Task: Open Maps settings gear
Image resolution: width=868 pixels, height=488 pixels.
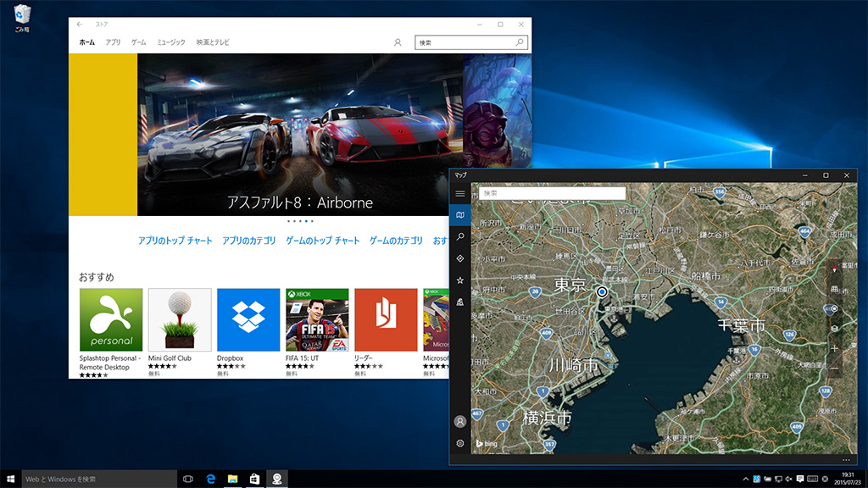Action: point(460,443)
